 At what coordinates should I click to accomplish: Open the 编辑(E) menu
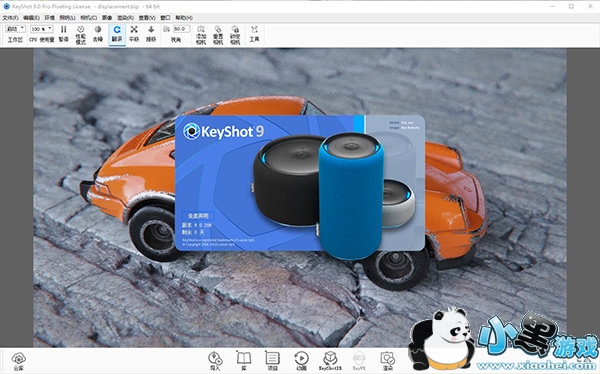pyautogui.click(x=31, y=18)
